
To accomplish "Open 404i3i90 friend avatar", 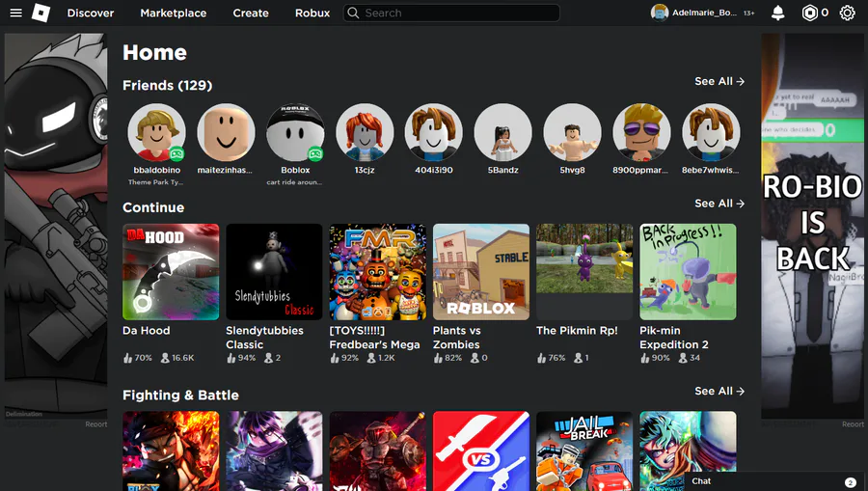I will click(x=433, y=132).
